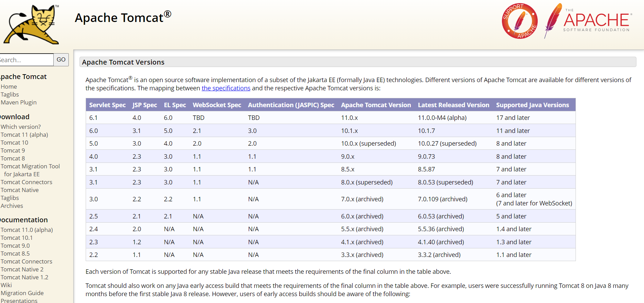The width and height of the screenshot is (644, 303).
Task: Open the Presentations link
Action: pyautogui.click(x=19, y=301)
